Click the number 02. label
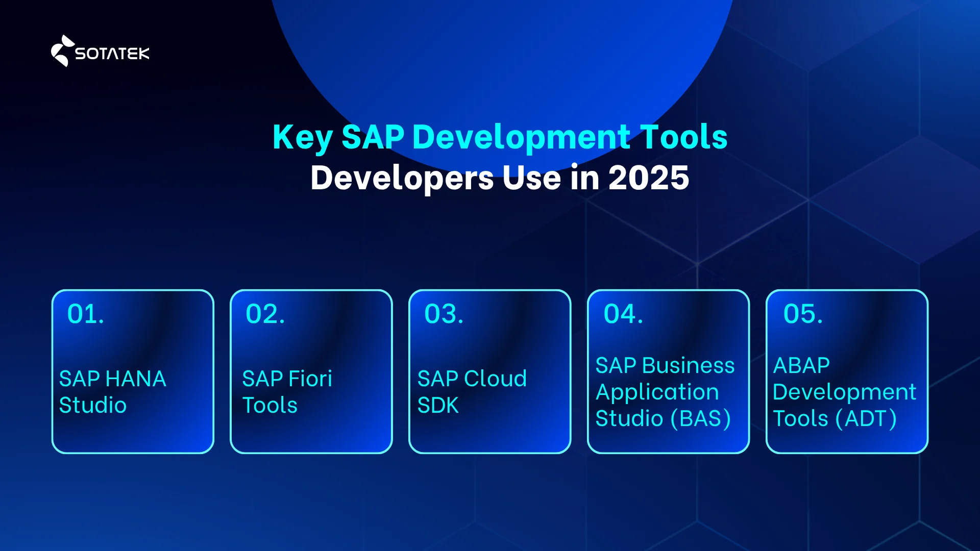 tap(265, 314)
